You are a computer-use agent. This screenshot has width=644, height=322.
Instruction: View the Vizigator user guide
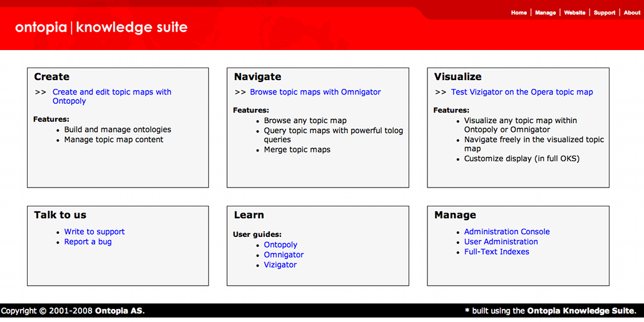[x=280, y=264]
